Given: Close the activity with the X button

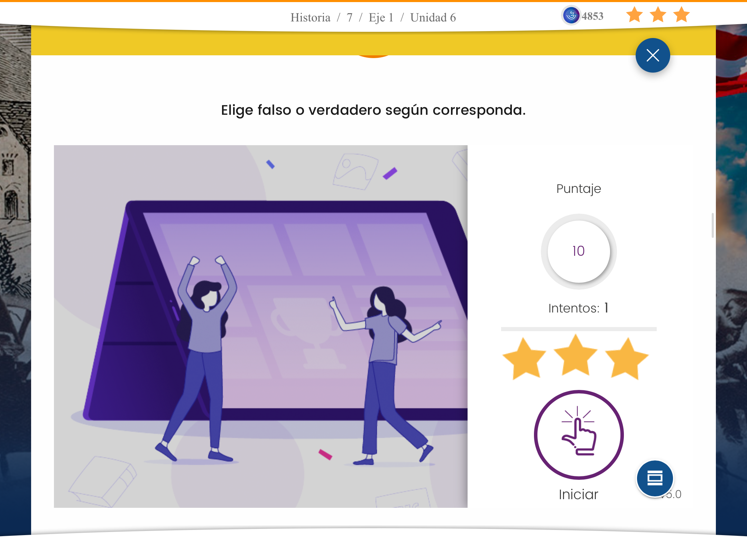Looking at the screenshot, I should (x=653, y=55).
